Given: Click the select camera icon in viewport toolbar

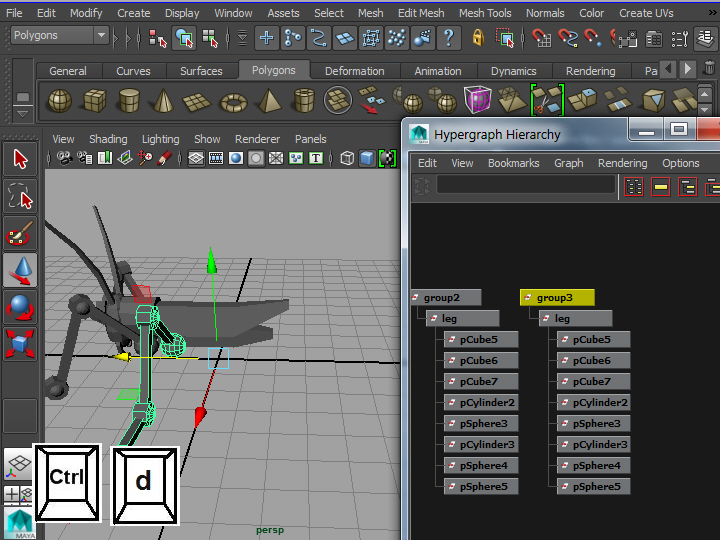Looking at the screenshot, I should pyautogui.click(x=64, y=158).
